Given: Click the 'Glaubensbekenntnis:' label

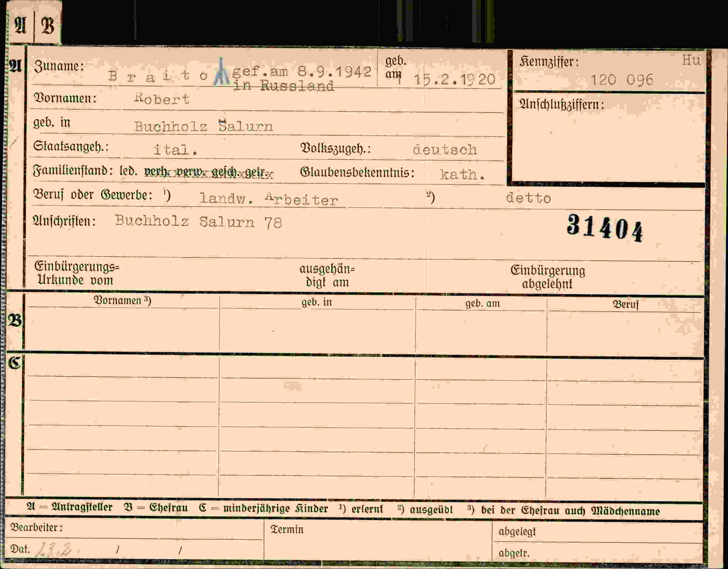Looking at the screenshot, I should (357, 172).
